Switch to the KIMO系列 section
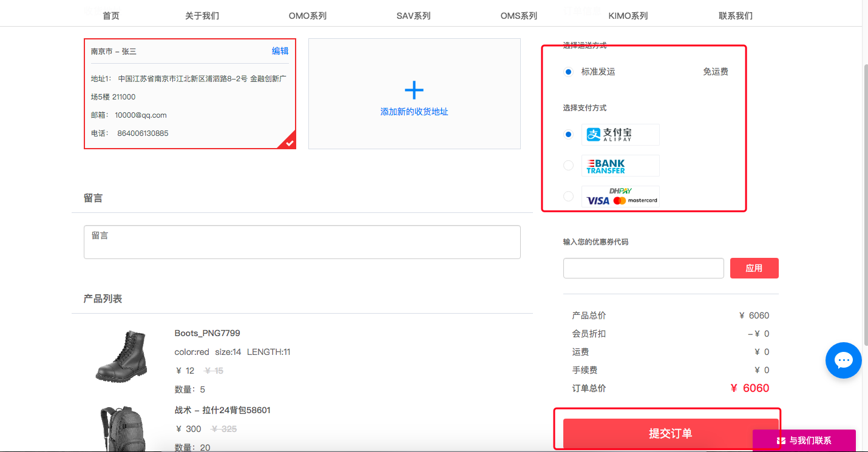This screenshot has height=452, width=868. (628, 15)
